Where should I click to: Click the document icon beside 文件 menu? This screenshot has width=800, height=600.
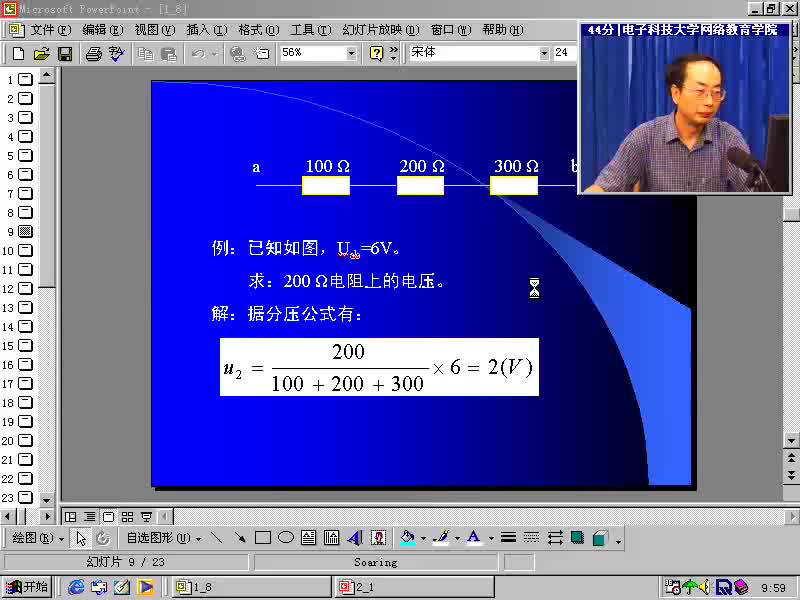tap(16, 30)
